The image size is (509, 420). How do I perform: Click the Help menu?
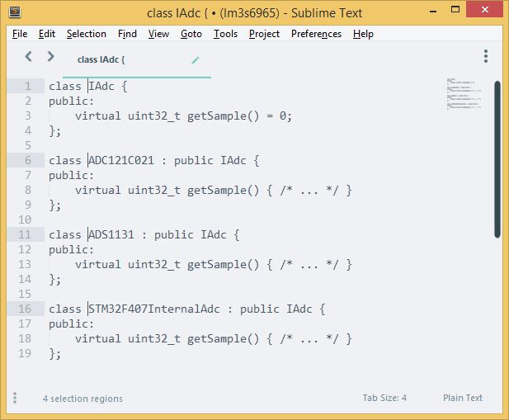tap(363, 34)
